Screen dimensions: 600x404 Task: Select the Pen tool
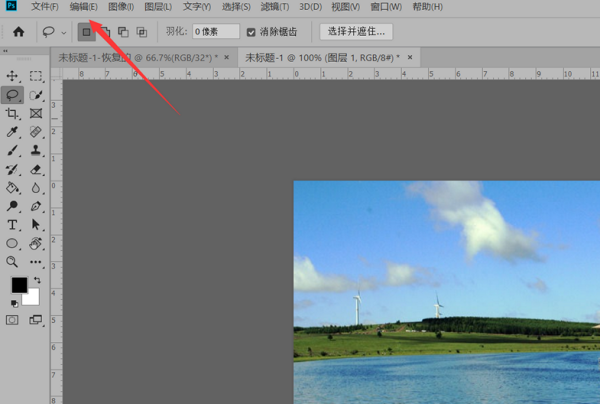(36, 206)
